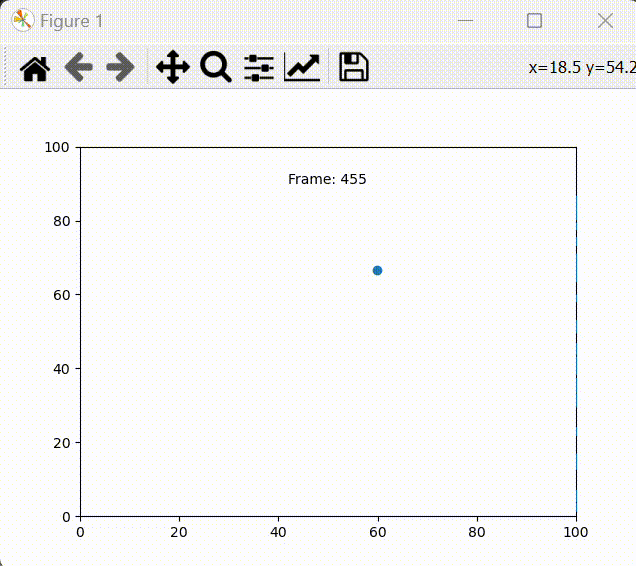This screenshot has height=566, width=636.
Task: Reset the plot to the original home view
Action: pyautogui.click(x=35, y=68)
